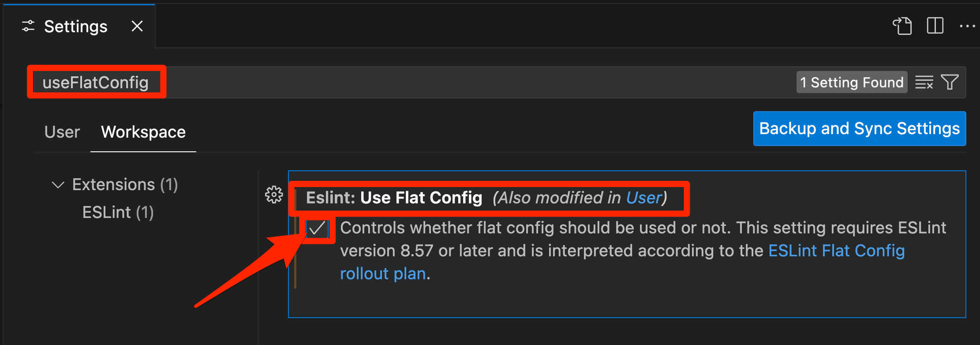
Task: Select the Workspace settings tab
Action: tap(143, 132)
